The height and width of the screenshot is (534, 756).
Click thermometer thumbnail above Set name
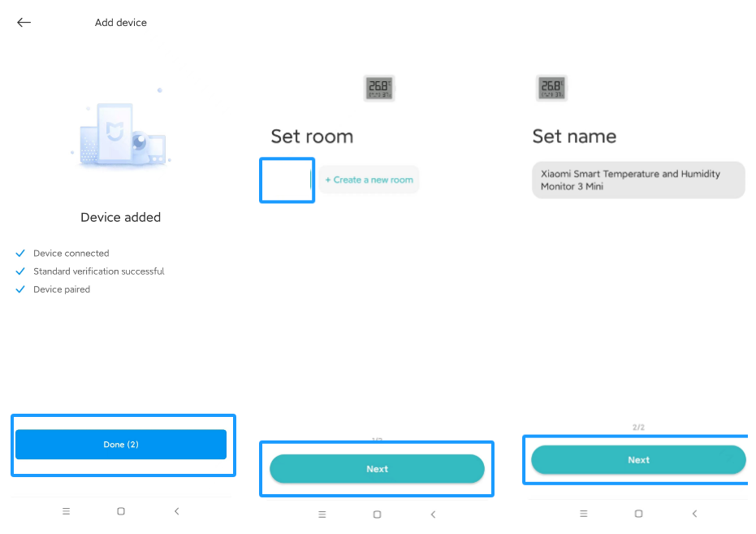(551, 88)
